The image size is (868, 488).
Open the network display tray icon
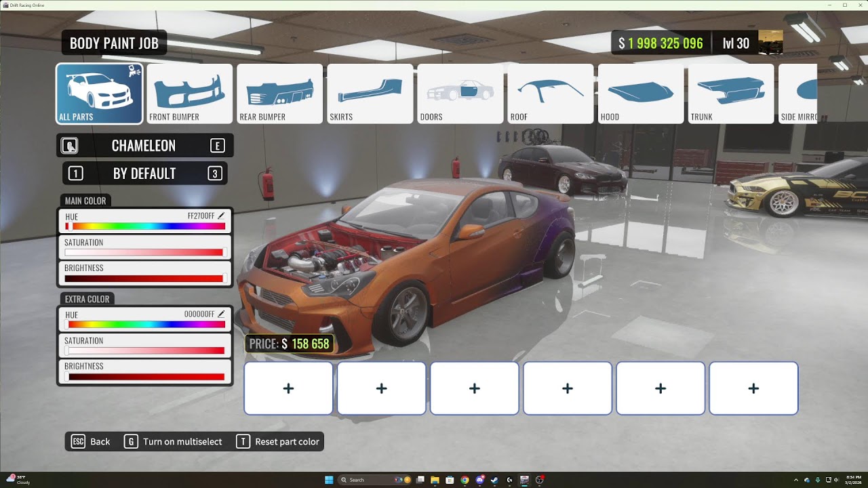829,480
